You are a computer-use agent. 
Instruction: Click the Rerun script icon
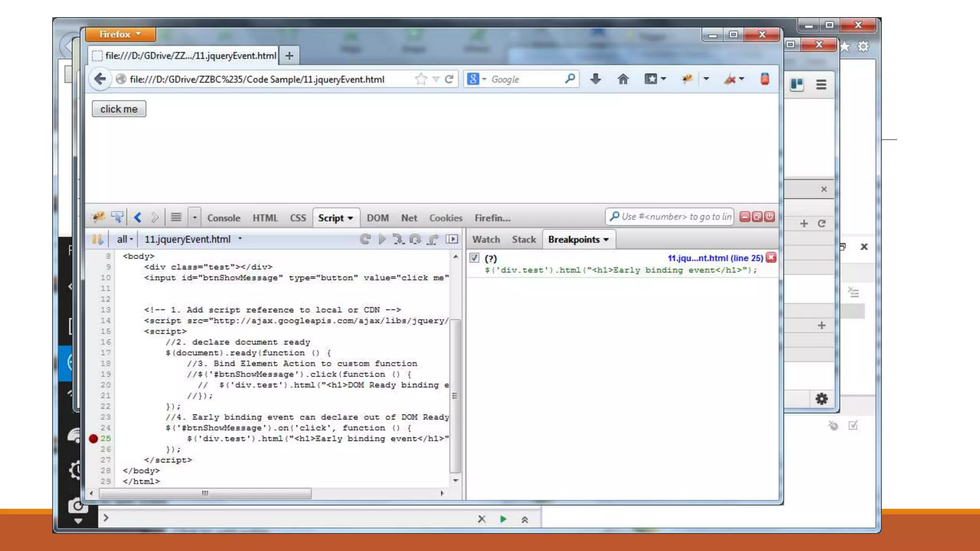365,239
